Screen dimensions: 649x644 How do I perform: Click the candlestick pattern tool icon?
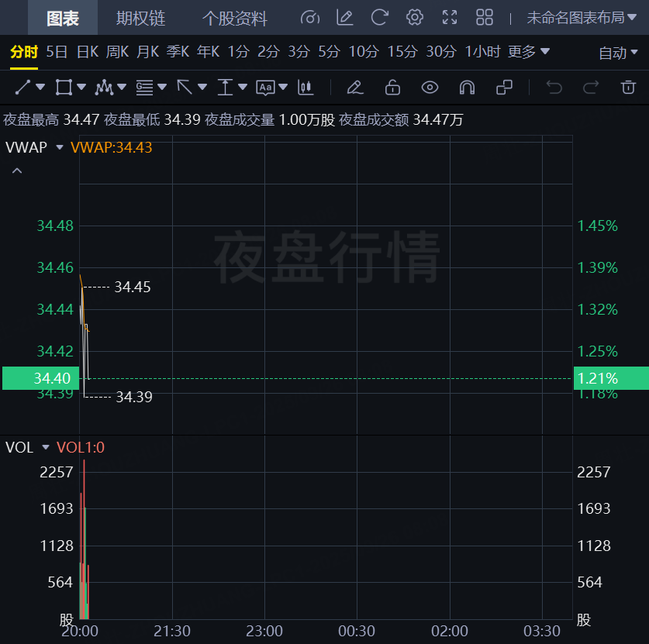[x=306, y=87]
